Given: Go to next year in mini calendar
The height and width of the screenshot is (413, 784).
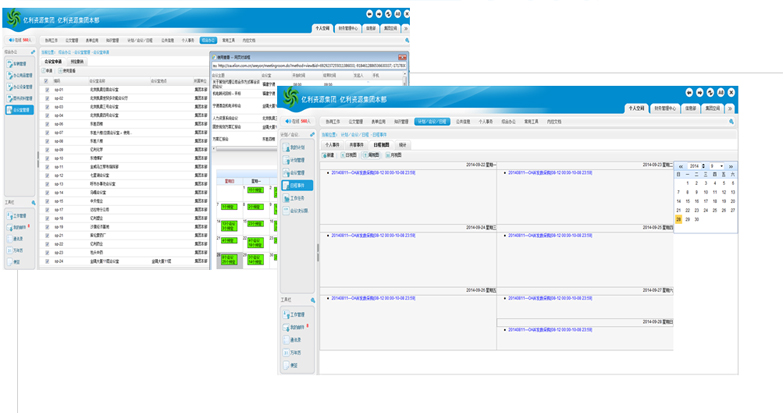Looking at the screenshot, I should pos(731,166).
